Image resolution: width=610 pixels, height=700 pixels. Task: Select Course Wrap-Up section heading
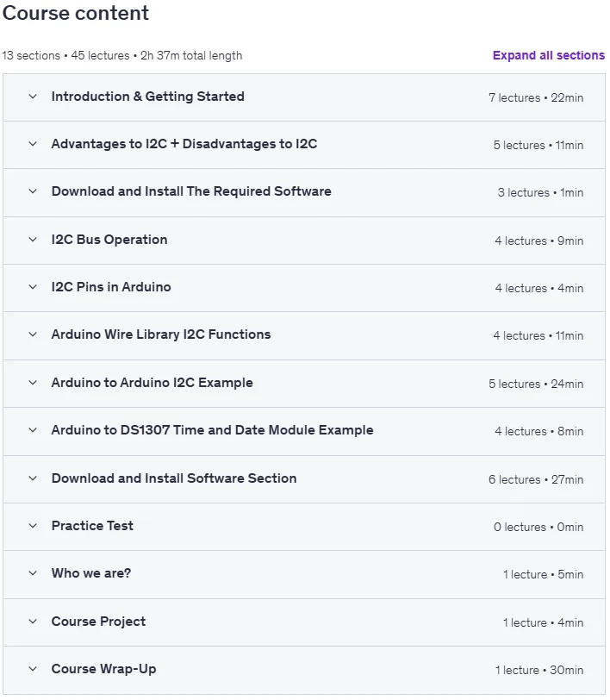104,669
